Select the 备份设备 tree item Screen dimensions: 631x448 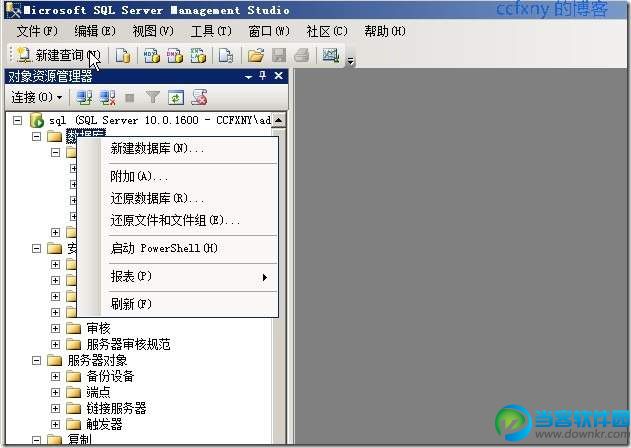(110, 376)
